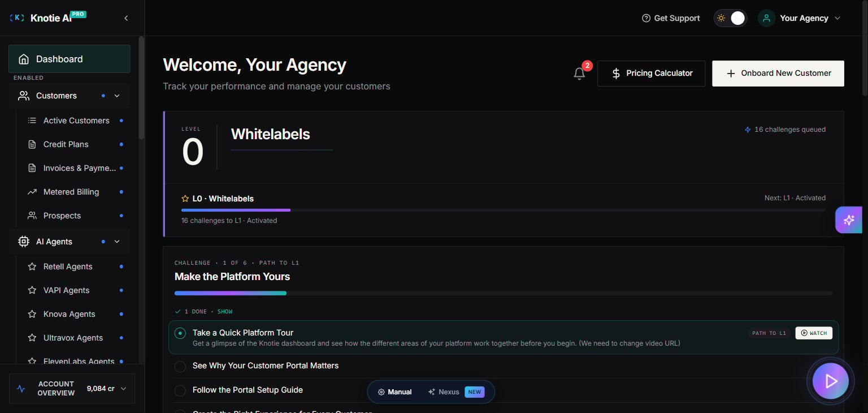Check See Why Your Customer Portal Matters circle

180,367
